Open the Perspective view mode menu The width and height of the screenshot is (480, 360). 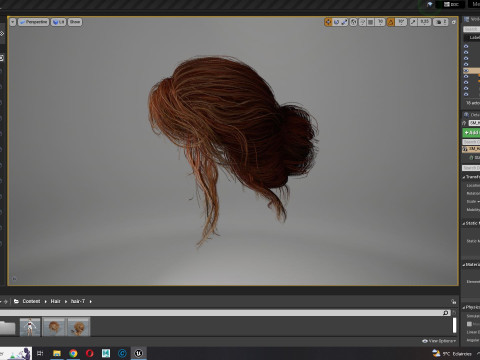pyautogui.click(x=33, y=22)
